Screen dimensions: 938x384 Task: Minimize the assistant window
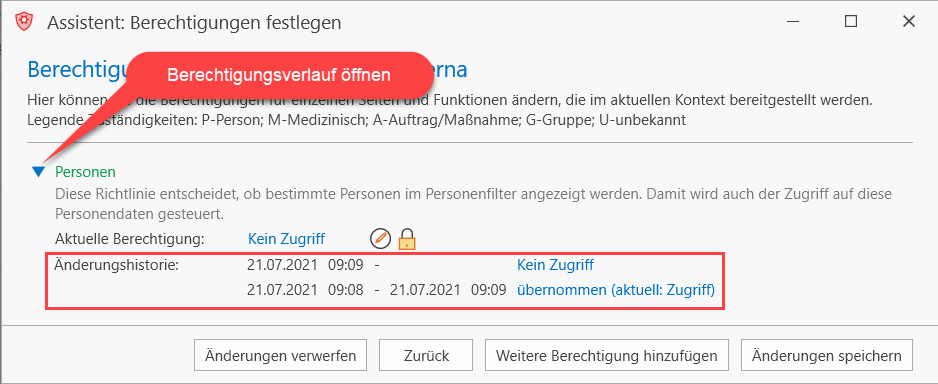click(793, 22)
